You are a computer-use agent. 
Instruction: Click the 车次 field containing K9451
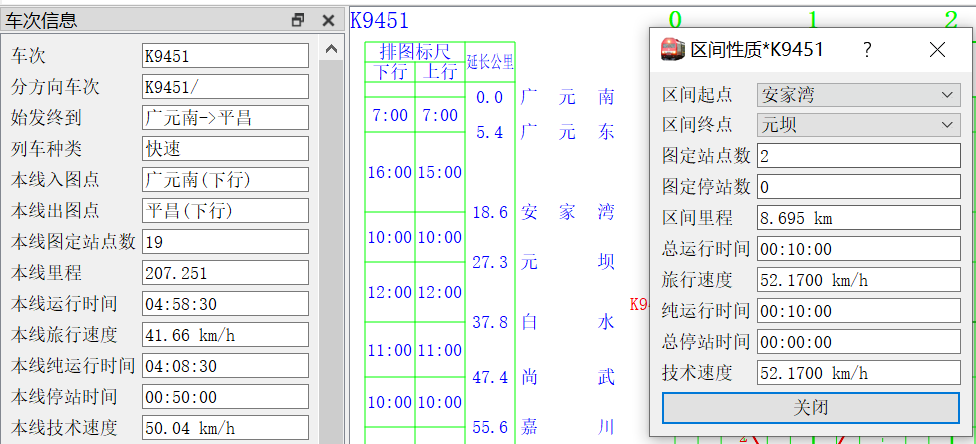[x=225, y=56]
